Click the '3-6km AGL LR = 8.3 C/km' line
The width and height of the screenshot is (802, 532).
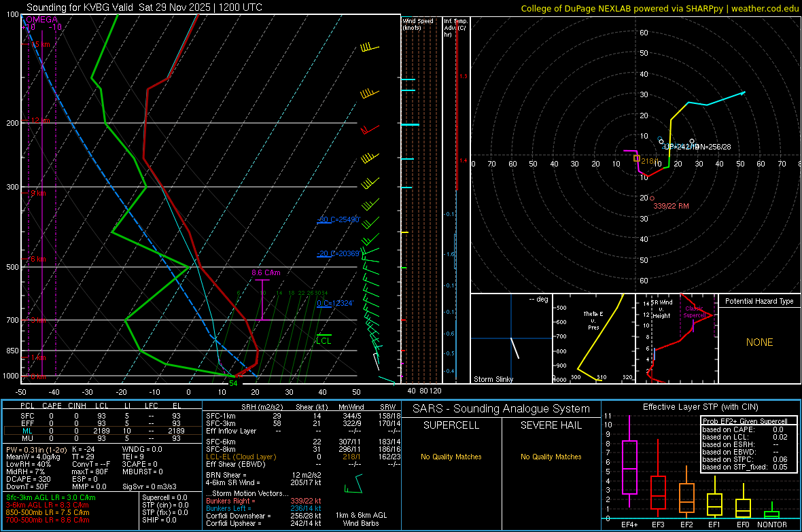click(48, 505)
